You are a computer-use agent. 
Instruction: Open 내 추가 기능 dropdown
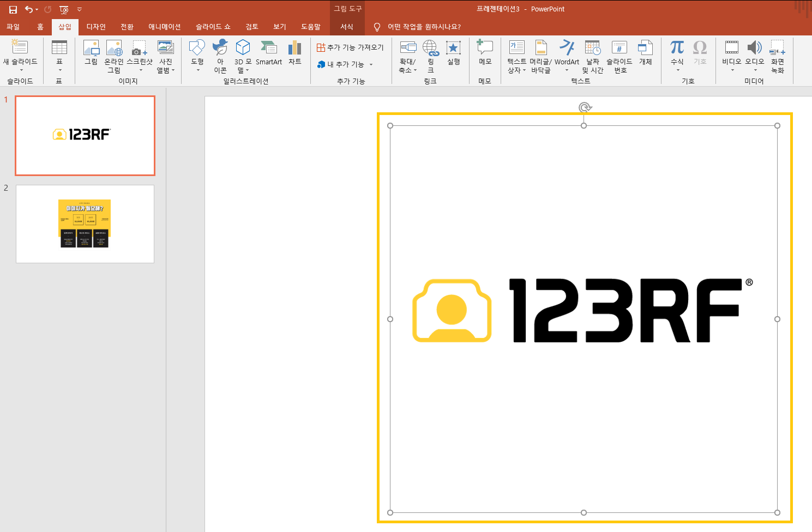click(x=345, y=64)
